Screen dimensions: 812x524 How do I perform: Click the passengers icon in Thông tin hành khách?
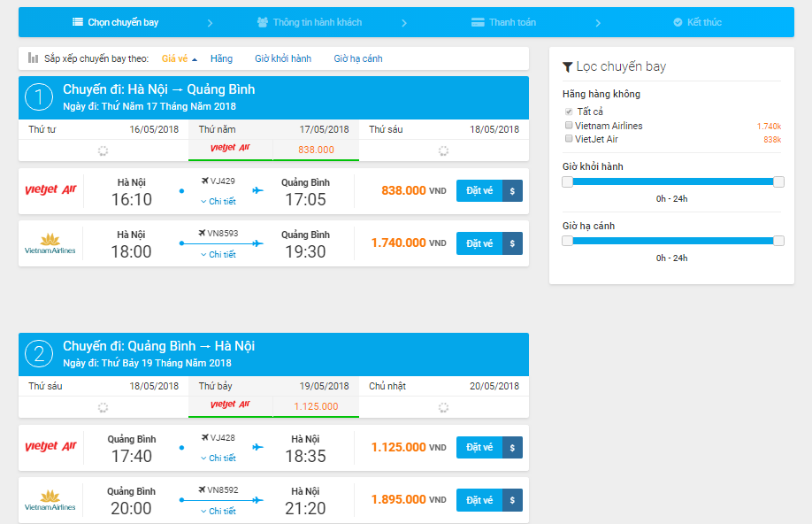pos(263,22)
